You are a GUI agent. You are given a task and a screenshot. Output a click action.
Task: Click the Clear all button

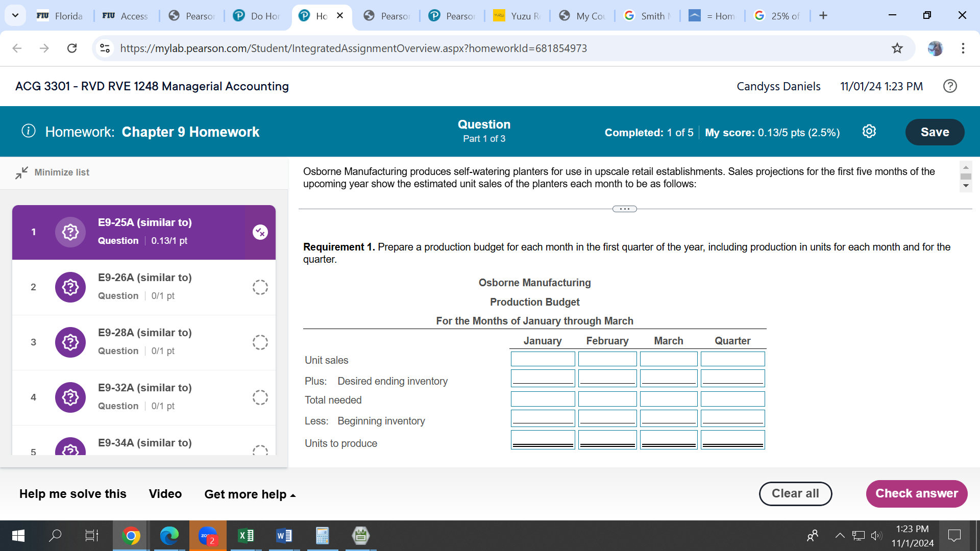[x=795, y=494]
